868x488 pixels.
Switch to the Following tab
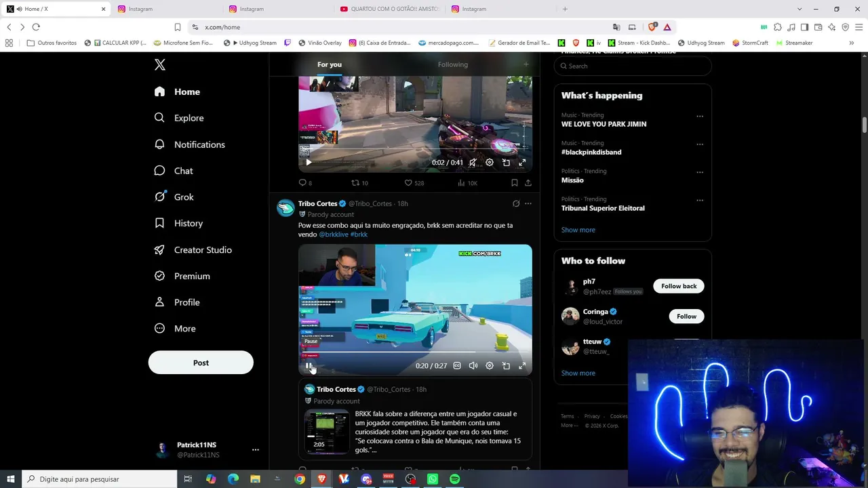[x=453, y=64]
